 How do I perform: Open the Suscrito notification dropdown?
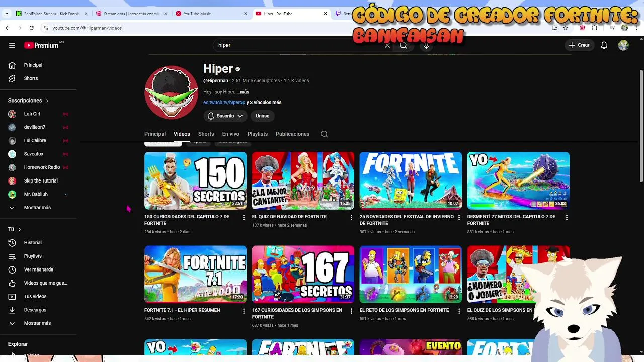pyautogui.click(x=225, y=116)
